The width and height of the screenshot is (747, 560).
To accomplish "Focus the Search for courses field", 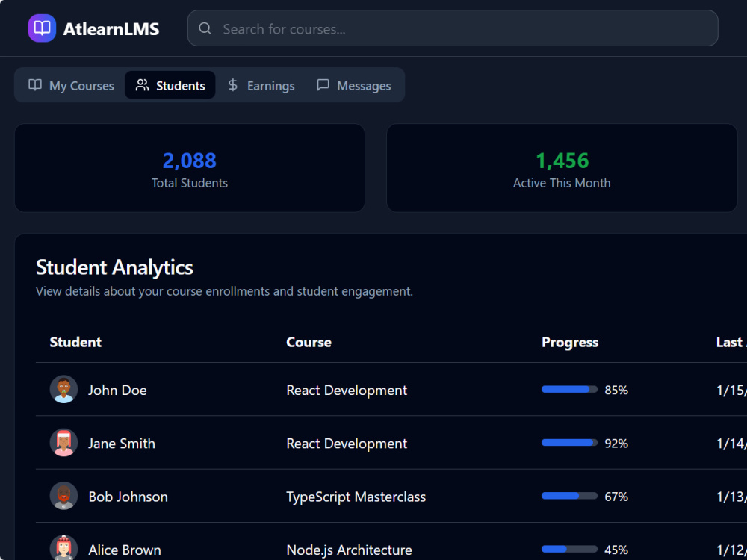I will [x=453, y=28].
